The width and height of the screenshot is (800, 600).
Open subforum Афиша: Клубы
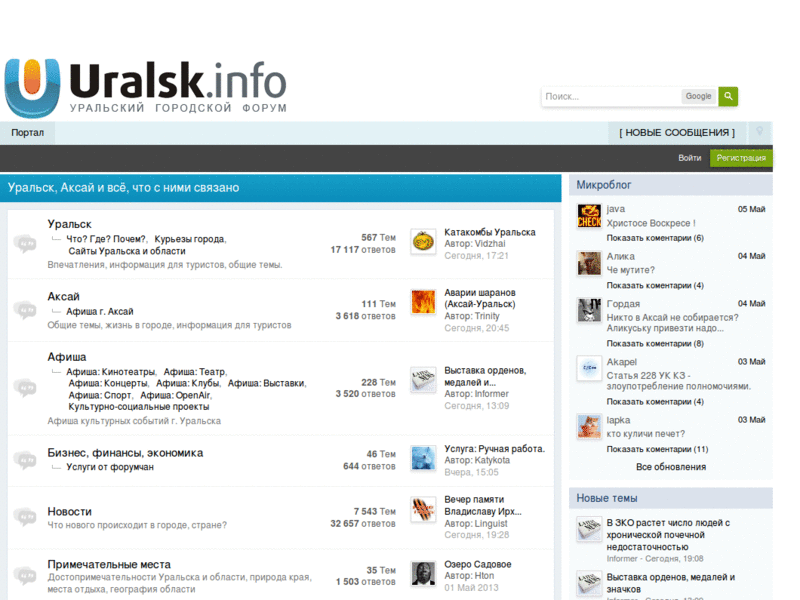tap(188, 383)
